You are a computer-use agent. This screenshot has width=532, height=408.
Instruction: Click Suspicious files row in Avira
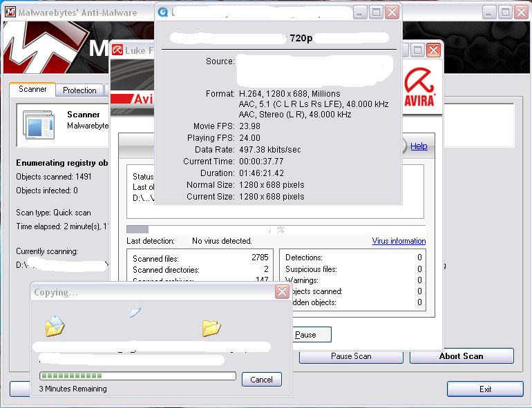click(354, 269)
